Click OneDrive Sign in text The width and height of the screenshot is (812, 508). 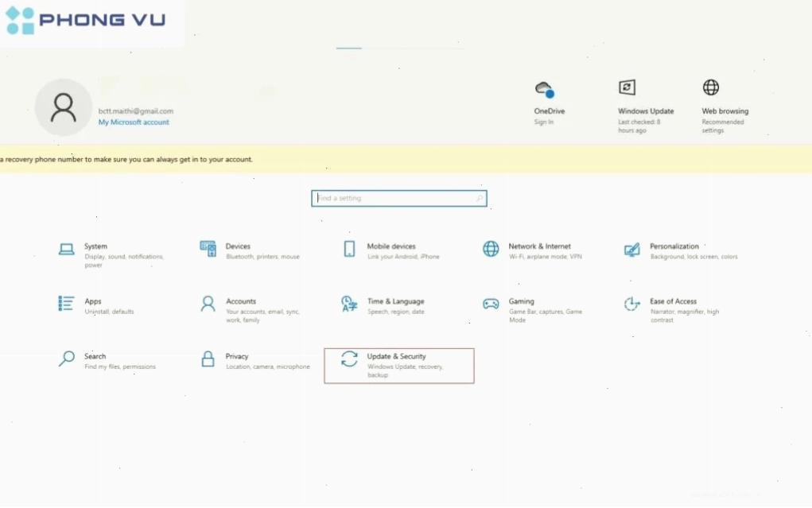tap(544, 122)
